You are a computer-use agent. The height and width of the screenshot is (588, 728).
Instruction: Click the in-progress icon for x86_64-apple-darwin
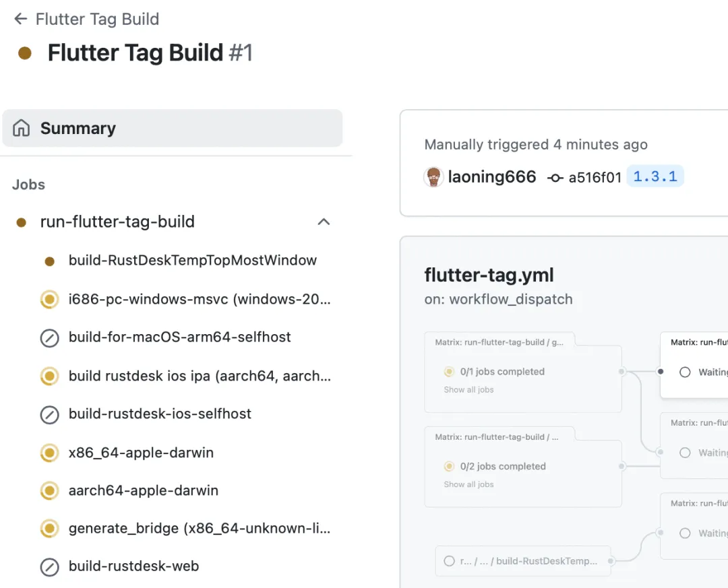coord(49,453)
